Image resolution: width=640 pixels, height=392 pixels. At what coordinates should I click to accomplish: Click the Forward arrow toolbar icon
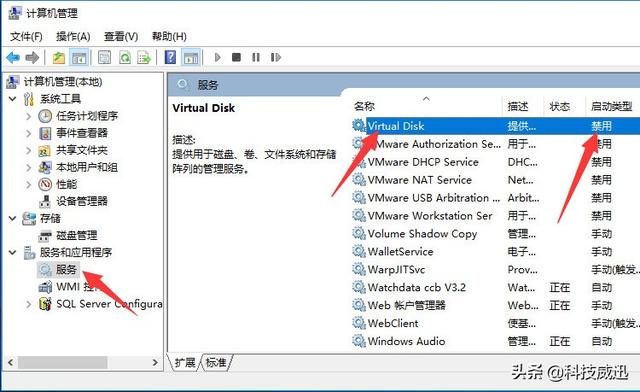coord(32,58)
